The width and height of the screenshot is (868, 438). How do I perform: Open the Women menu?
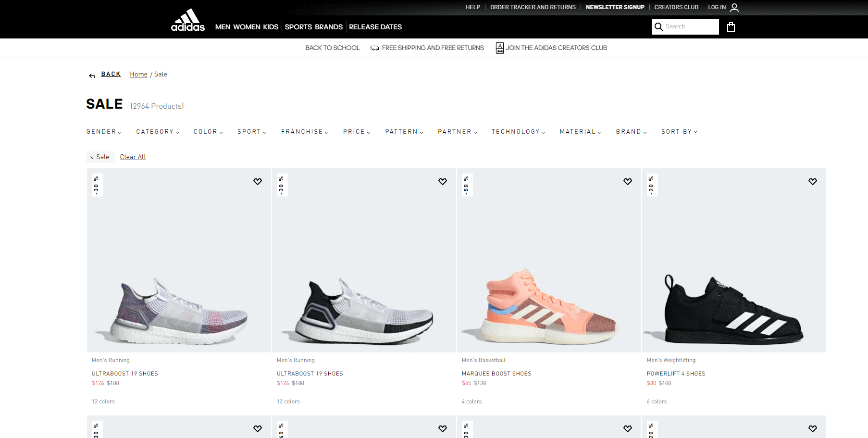[x=247, y=27]
